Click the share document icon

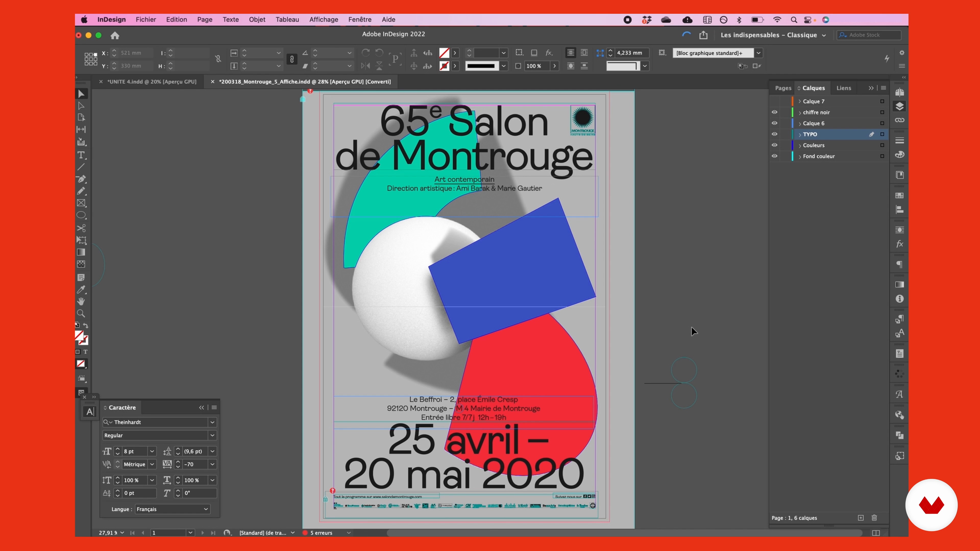[x=703, y=35]
